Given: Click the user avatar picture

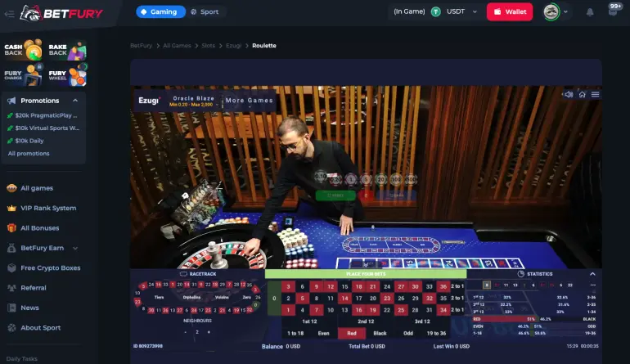Looking at the screenshot, I should [x=551, y=11].
